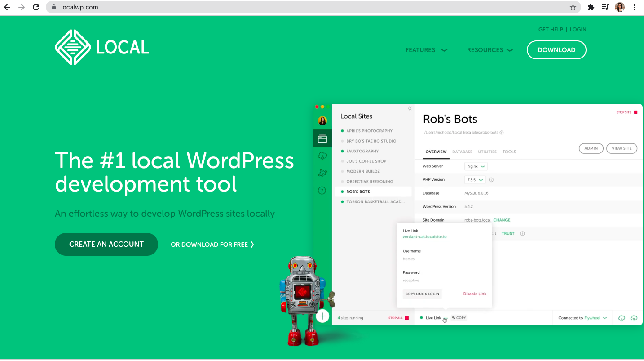Open the Add-ons puzzle icon in app sidebar
Viewport: 644px width, 361px height.
click(x=322, y=173)
